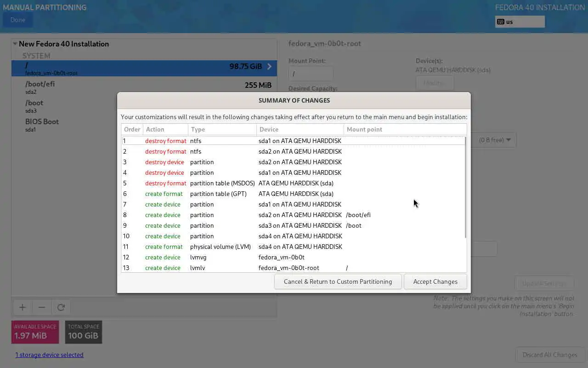Click the Order column header
The width and height of the screenshot is (588, 368).
132,129
